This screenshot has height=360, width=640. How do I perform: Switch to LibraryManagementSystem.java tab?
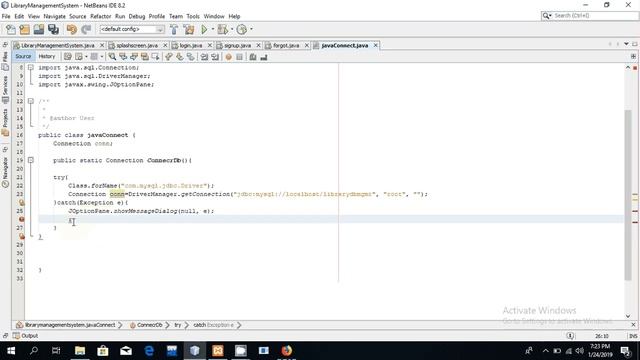pos(58,45)
